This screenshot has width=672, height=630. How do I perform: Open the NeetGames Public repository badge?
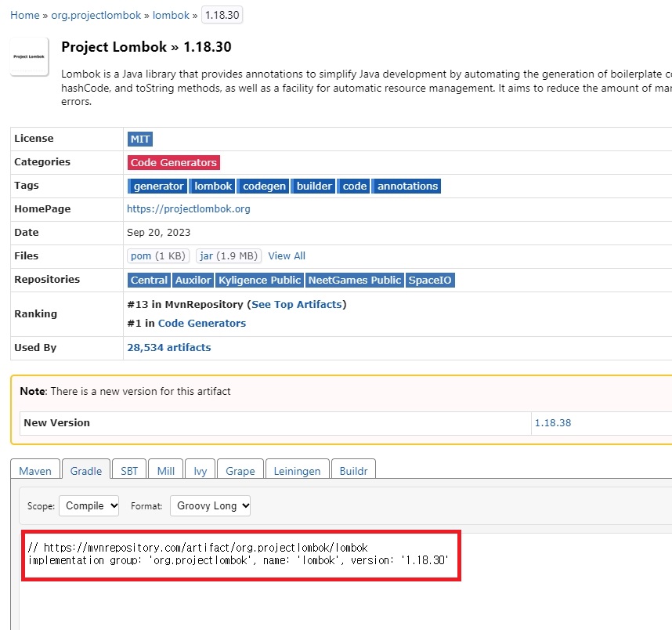pyautogui.click(x=355, y=280)
